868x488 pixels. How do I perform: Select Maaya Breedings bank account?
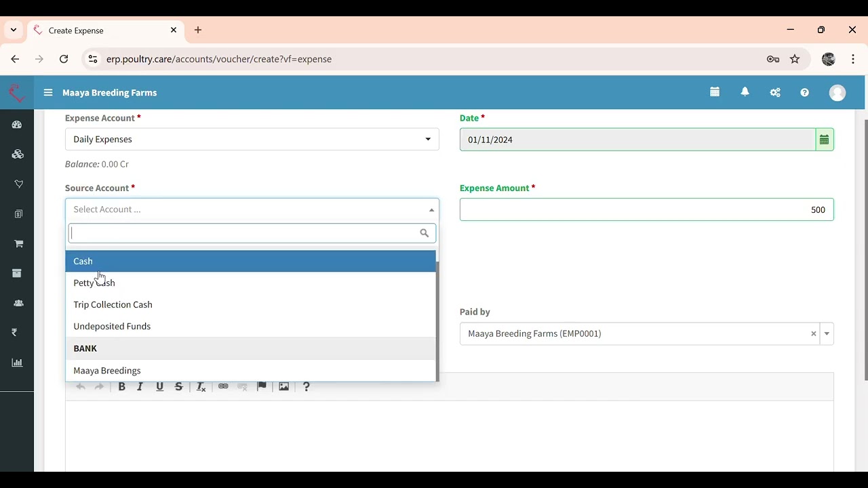(251, 370)
